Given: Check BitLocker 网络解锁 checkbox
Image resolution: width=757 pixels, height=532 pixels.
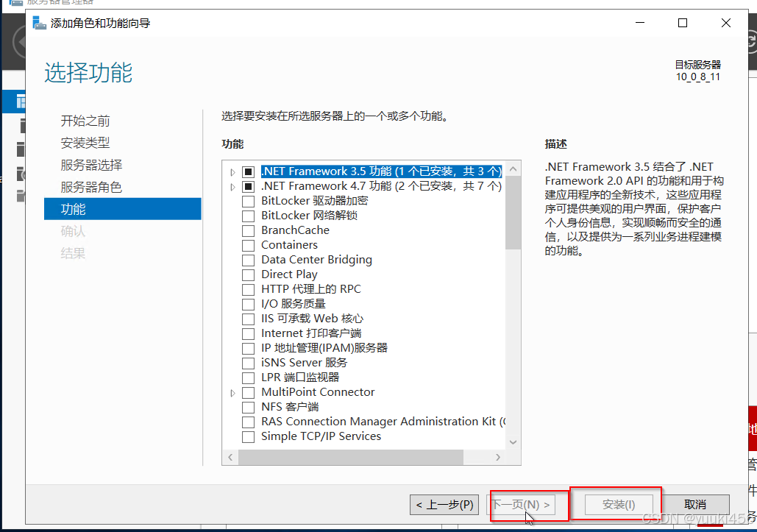Looking at the screenshot, I should tap(248, 216).
